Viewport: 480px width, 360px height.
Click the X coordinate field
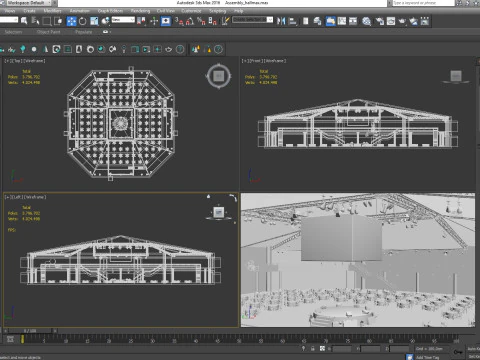[342, 349]
